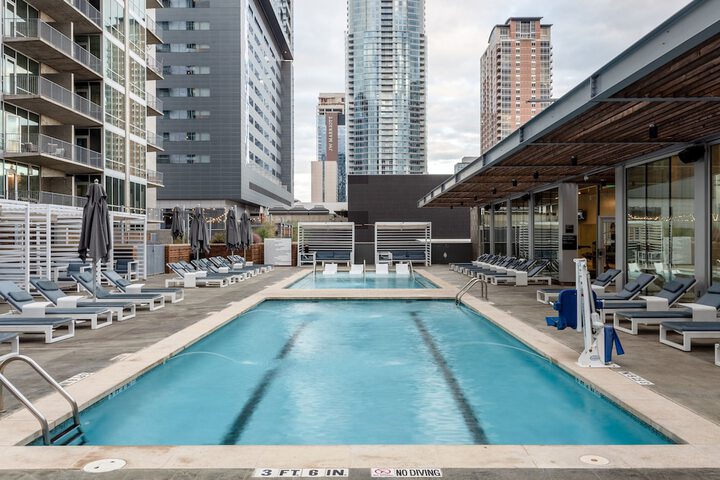Screen dimensions: 720x480
Task: Click the brick-colored tower on the right
Action: tap(515, 85)
